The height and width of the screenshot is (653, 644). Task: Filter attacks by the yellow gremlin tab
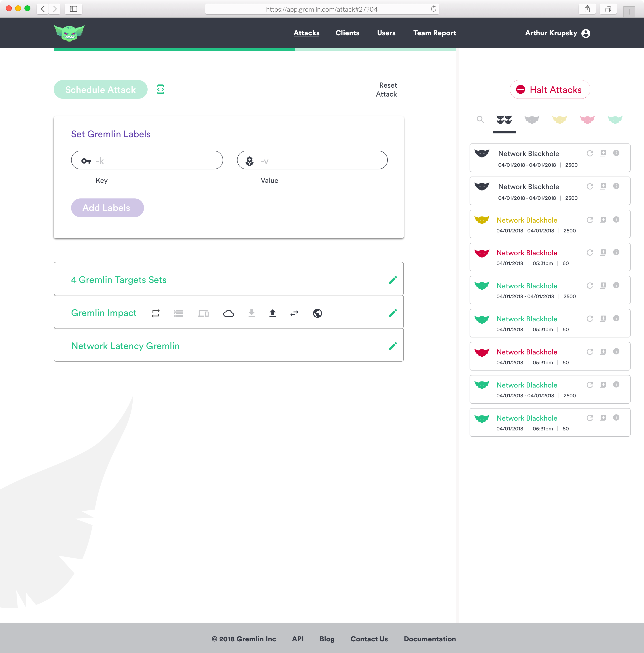559,120
